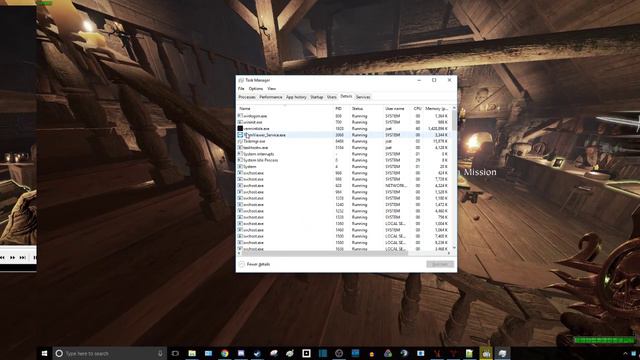
Task: Open File Explorer from the taskbar
Action: click(192, 353)
